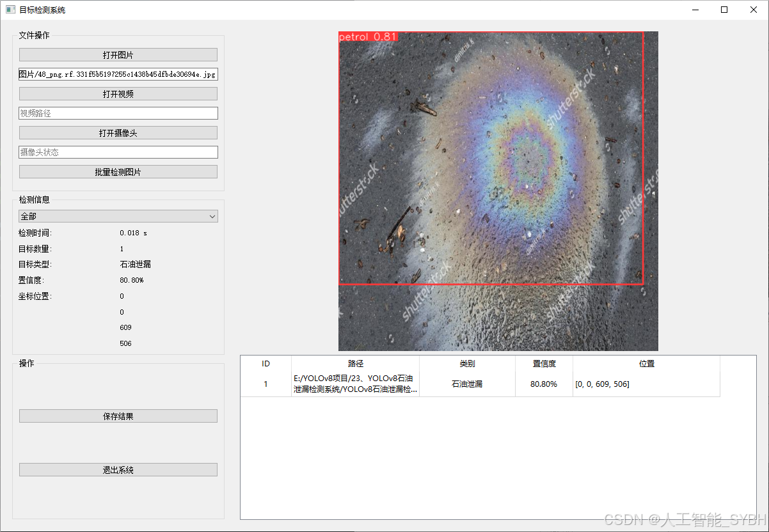Select the ID cell of row 1 in results table
This screenshot has height=532, width=769.
tap(266, 384)
